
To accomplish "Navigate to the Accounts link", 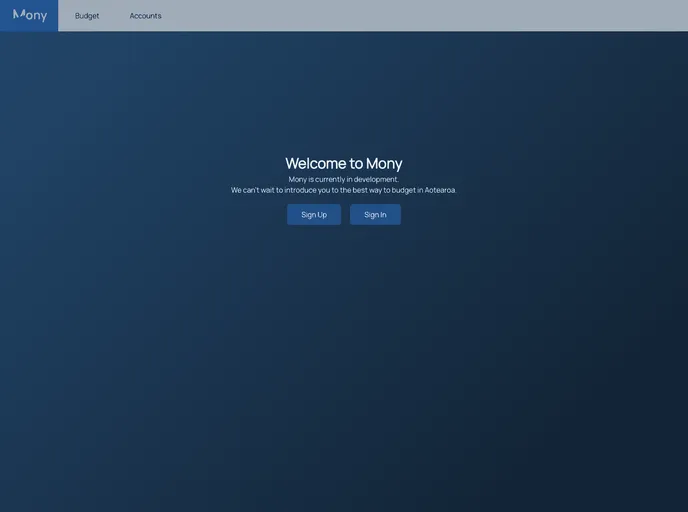I will click(x=145, y=16).
